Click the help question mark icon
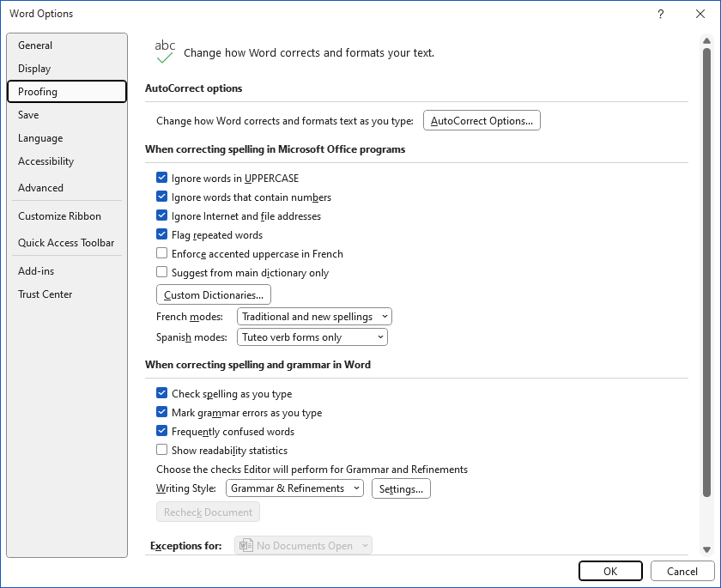721x588 pixels. [660, 14]
